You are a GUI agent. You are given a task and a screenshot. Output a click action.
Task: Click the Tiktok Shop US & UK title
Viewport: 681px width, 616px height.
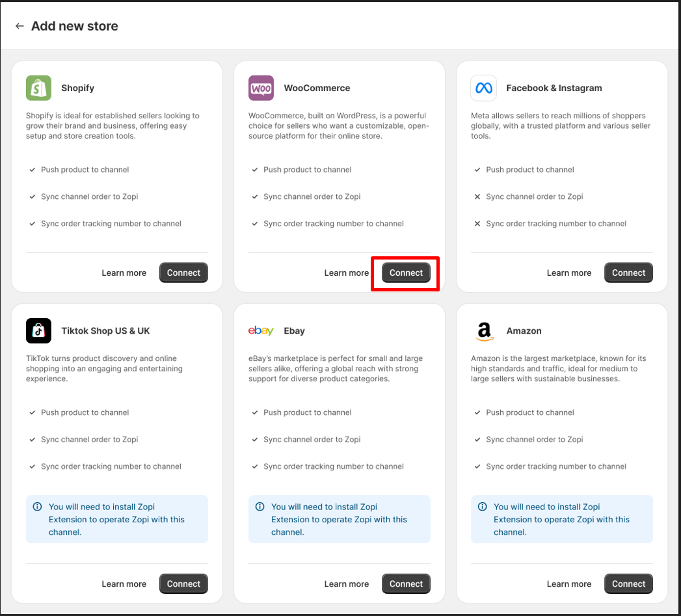point(105,331)
